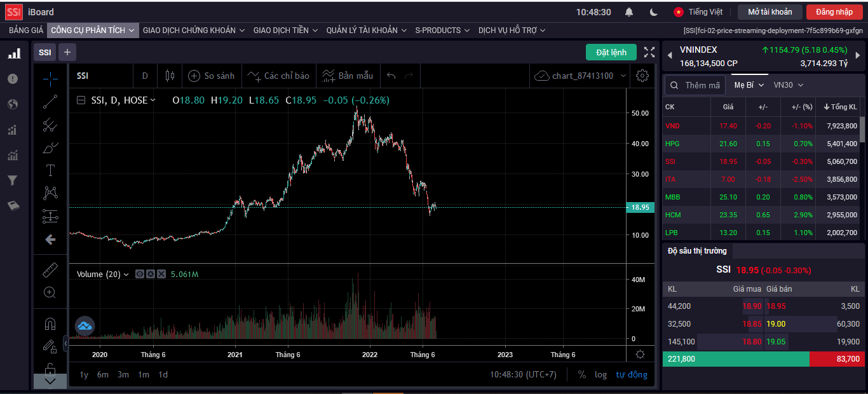This screenshot has width=868, height=394.
Task: Toggle lock all drawing tools
Action: [50, 369]
